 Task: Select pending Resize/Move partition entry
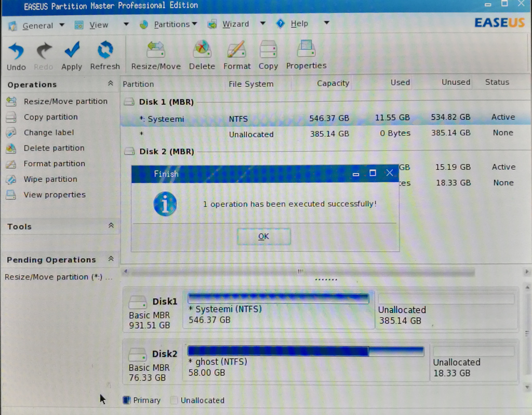[59, 277]
